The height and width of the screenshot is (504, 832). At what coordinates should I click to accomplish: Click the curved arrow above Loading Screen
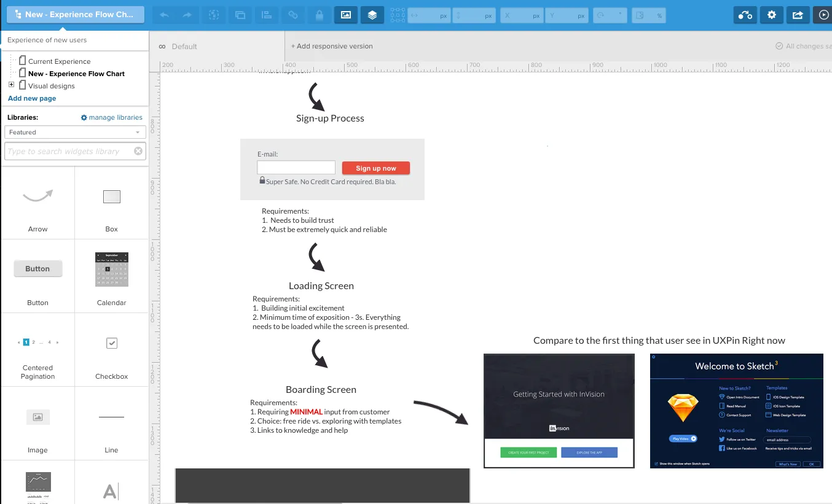316,257
